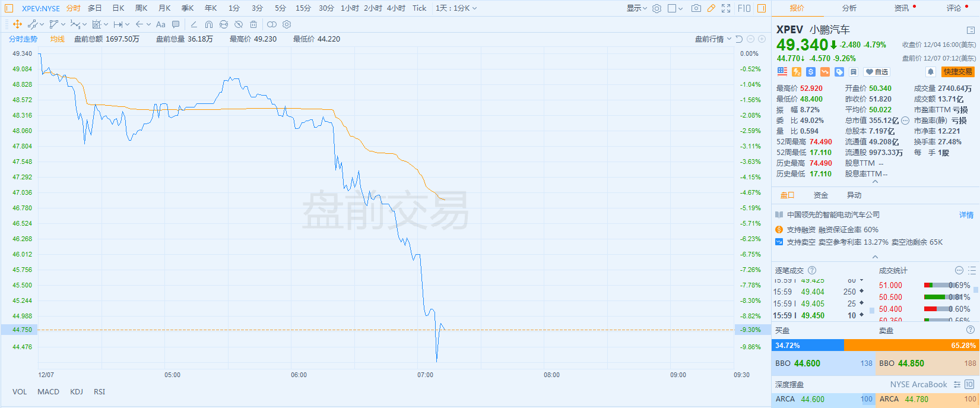Click the sync drawings icon
This screenshot has width=980, height=408.
click(x=224, y=24)
